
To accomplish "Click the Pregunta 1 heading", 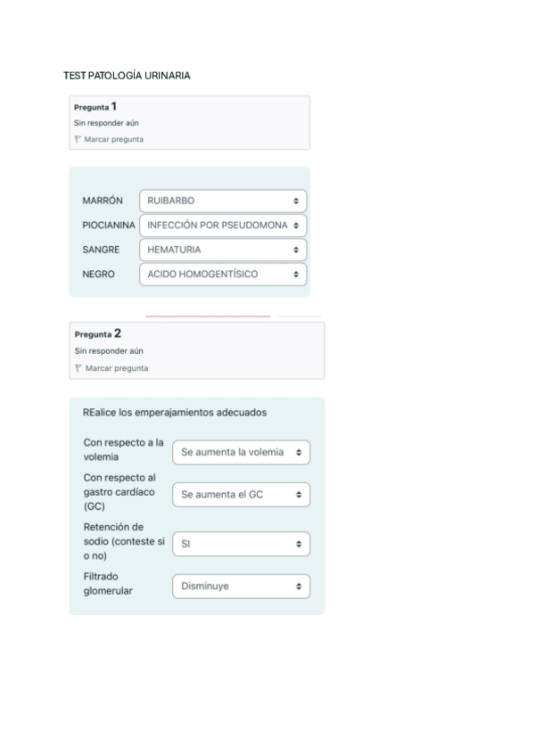I will pyautogui.click(x=95, y=107).
